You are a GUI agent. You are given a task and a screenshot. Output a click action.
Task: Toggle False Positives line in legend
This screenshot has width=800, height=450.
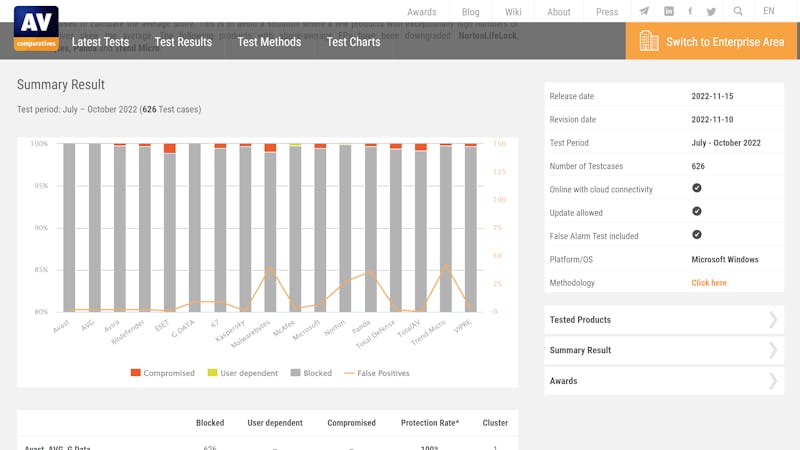377,373
